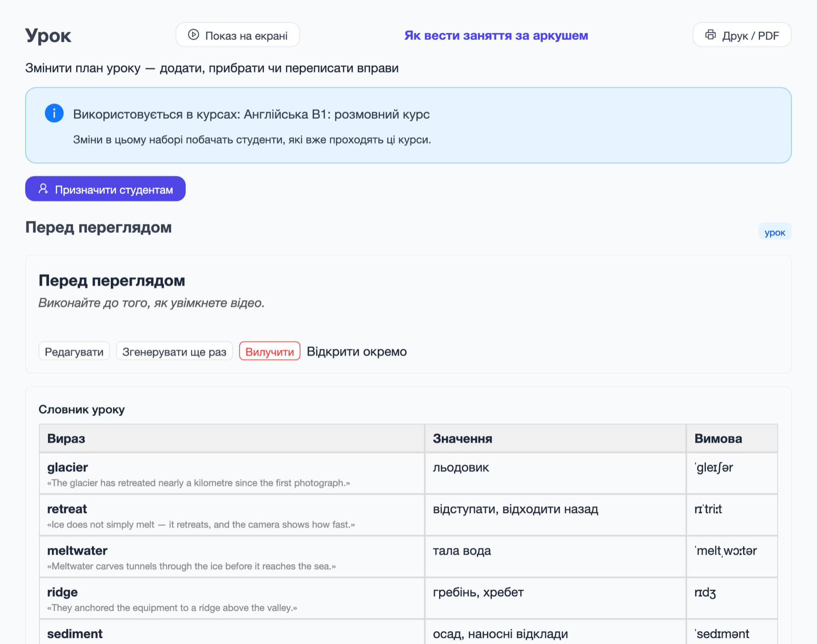Click the Значення column header
This screenshot has height=644, width=817.
point(556,438)
